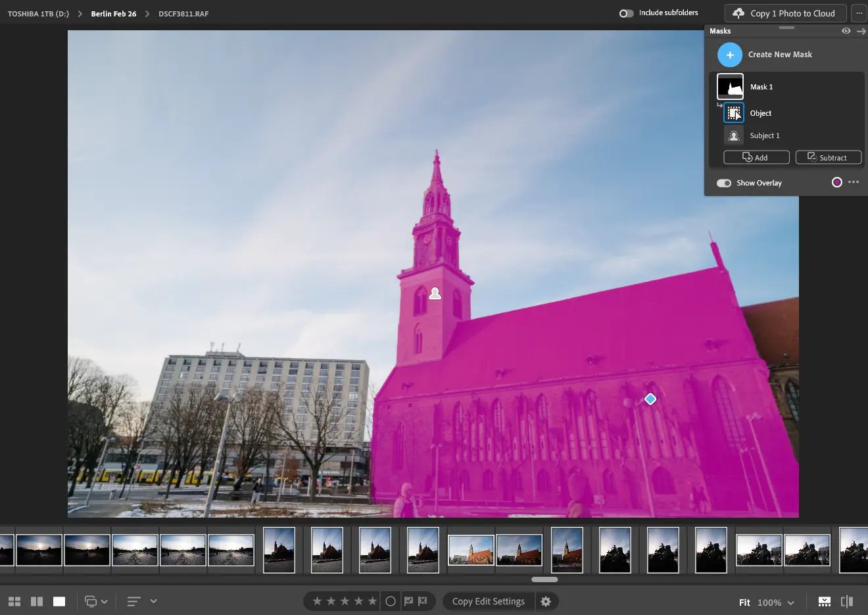The width and height of the screenshot is (868, 615).
Task: Set the rating to one star
Action: pos(318,601)
